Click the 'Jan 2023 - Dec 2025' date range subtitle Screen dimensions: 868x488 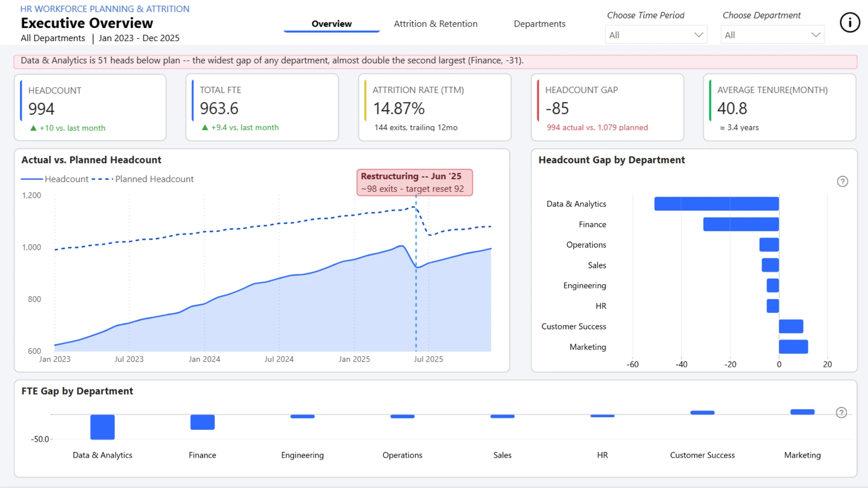[139, 38]
